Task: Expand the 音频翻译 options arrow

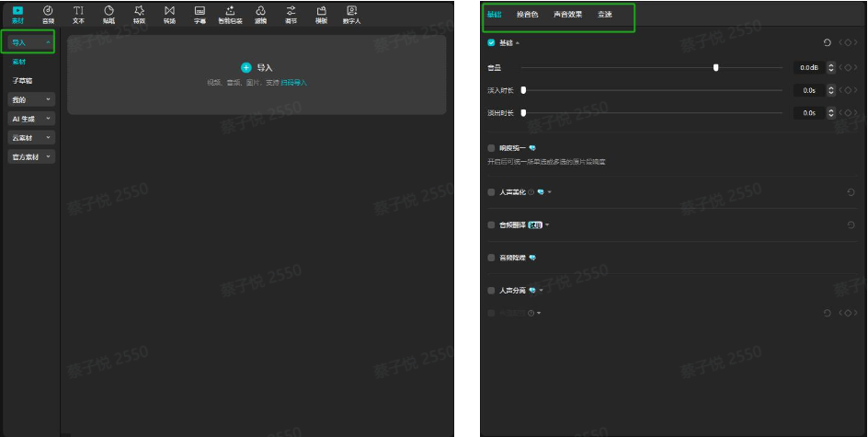Action: pos(547,224)
